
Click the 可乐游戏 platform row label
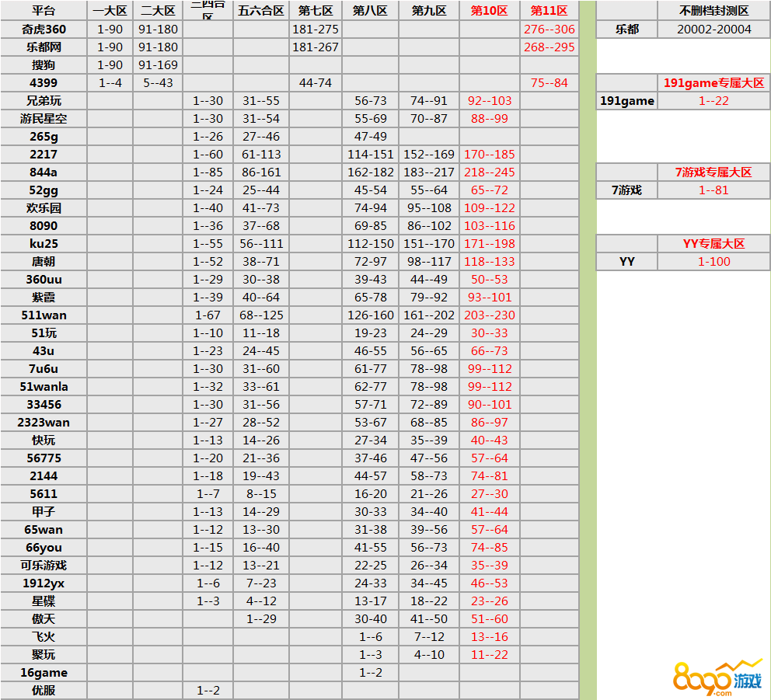tap(44, 565)
